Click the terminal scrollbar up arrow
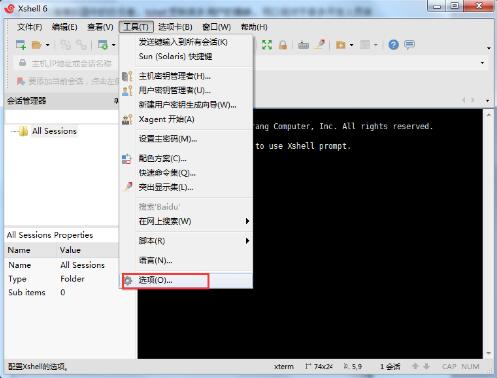This screenshot has height=378, width=497. (x=489, y=115)
